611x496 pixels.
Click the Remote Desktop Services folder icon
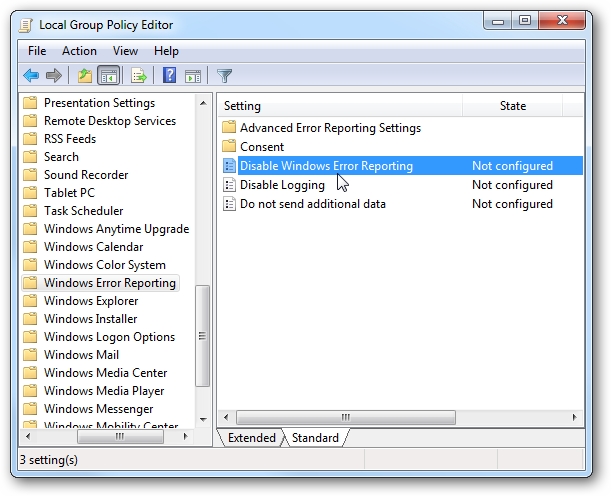(30, 120)
